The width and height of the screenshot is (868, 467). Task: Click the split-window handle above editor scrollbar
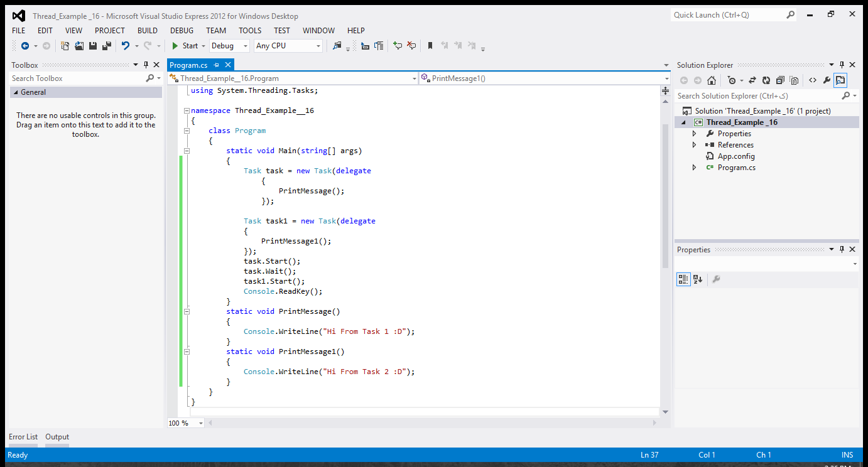[666, 90]
